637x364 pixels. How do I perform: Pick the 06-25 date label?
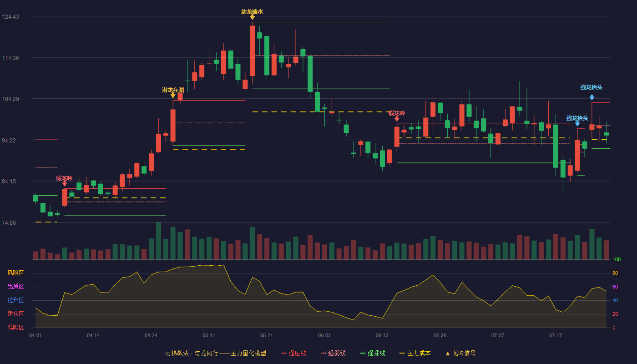[x=440, y=335]
